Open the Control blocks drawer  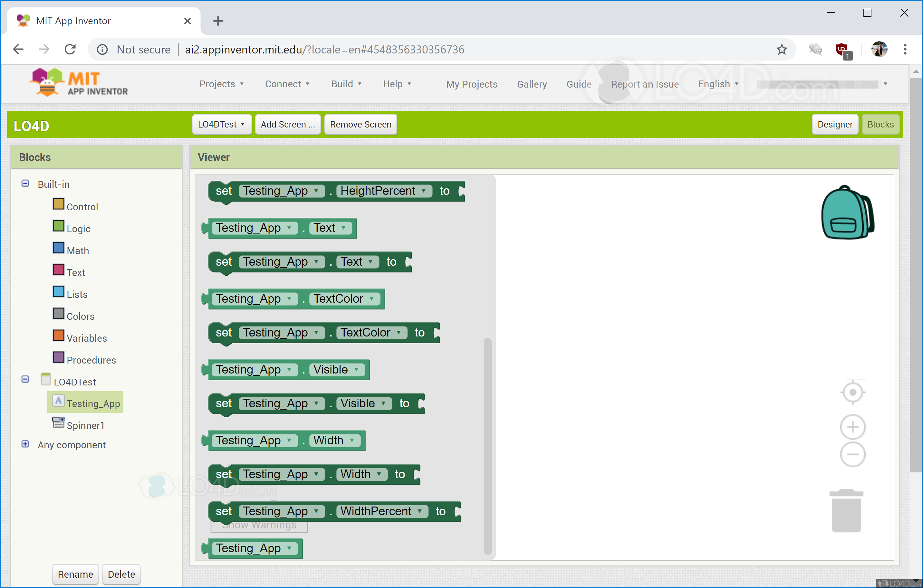coord(82,206)
